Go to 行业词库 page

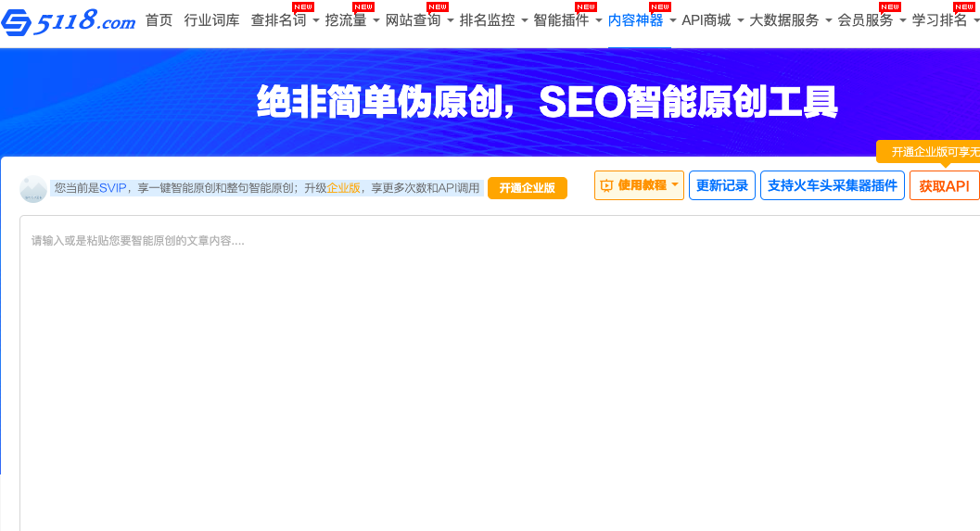[x=211, y=20]
